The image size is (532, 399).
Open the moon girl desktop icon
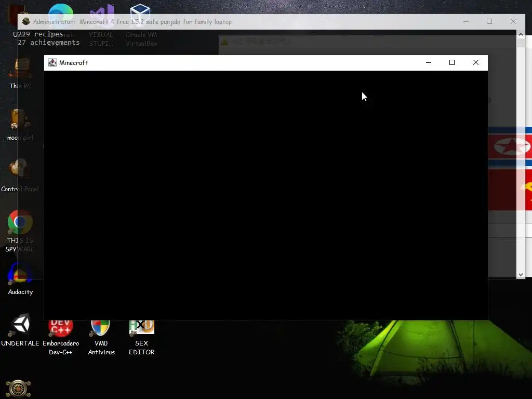point(20,125)
